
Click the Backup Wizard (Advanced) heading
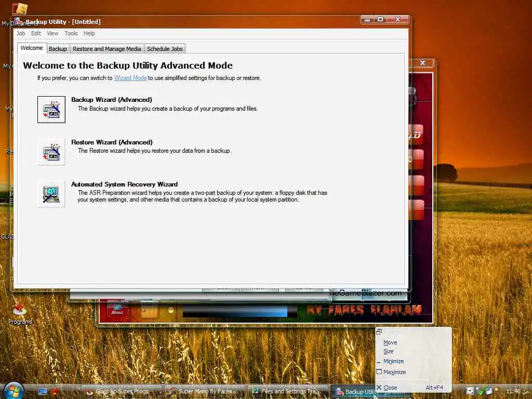point(112,100)
